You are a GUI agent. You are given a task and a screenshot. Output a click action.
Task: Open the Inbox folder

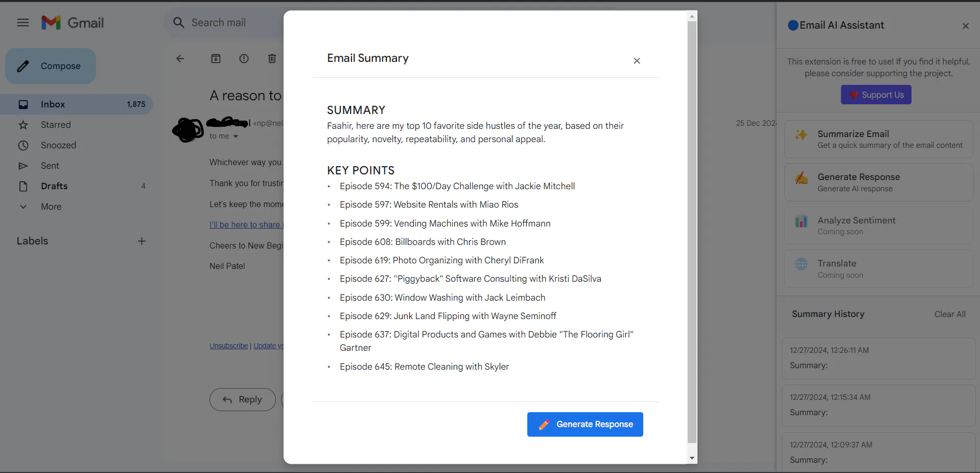[77, 104]
